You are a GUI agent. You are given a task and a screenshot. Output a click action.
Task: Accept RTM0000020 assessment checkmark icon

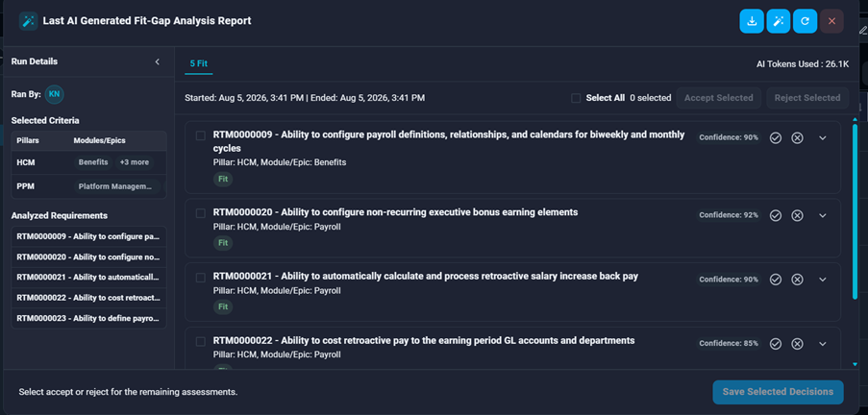(x=776, y=215)
